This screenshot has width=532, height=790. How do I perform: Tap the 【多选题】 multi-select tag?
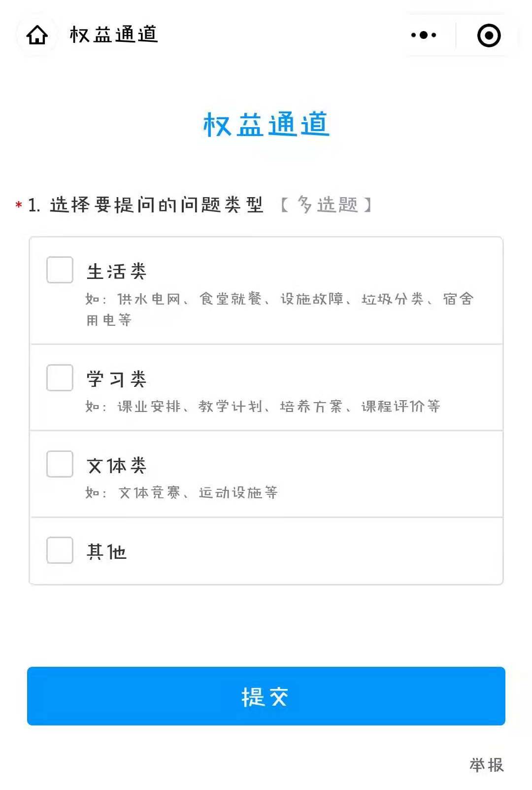[x=327, y=205]
